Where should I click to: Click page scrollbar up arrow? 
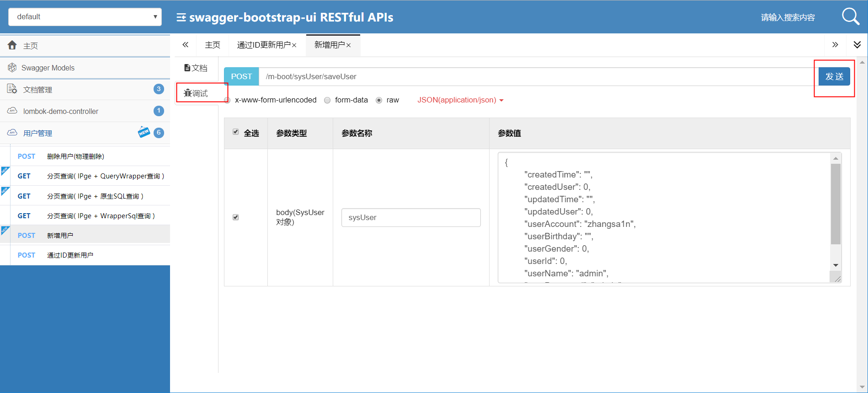863,62
